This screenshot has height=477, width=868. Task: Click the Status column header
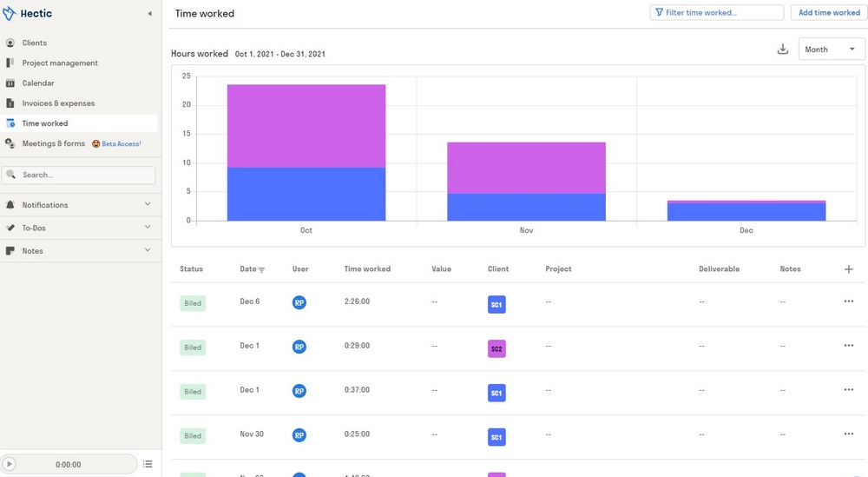click(x=191, y=269)
